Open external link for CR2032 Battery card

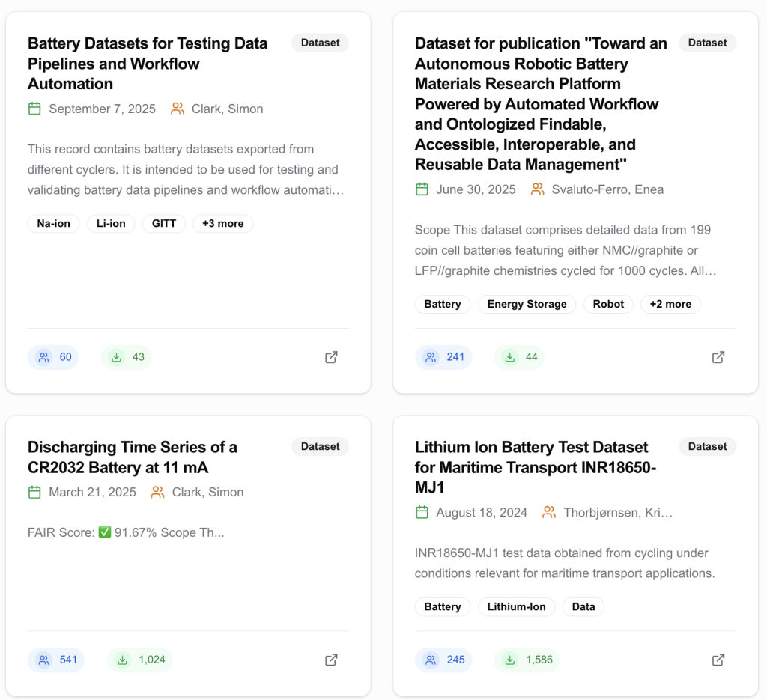331,660
